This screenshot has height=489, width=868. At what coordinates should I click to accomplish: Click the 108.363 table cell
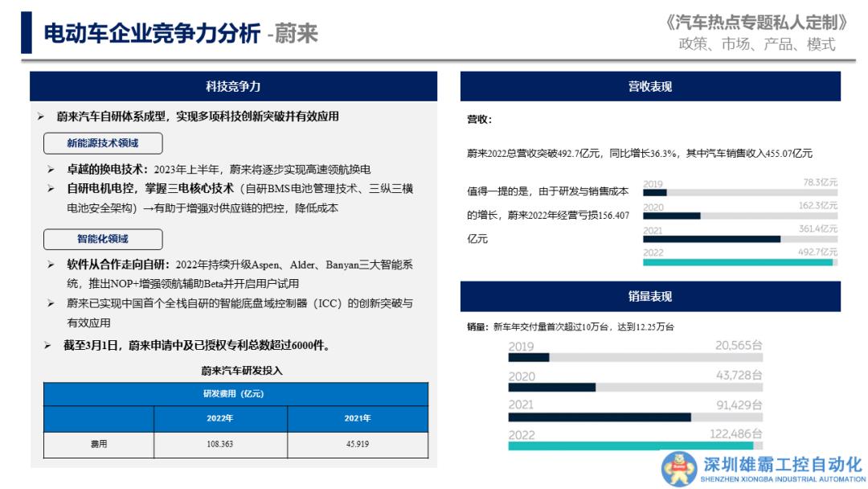pyautogui.click(x=220, y=444)
